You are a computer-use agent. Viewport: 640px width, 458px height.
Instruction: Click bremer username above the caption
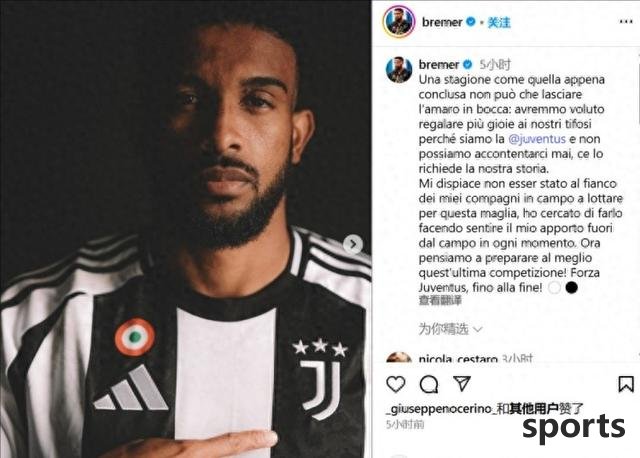point(439,64)
